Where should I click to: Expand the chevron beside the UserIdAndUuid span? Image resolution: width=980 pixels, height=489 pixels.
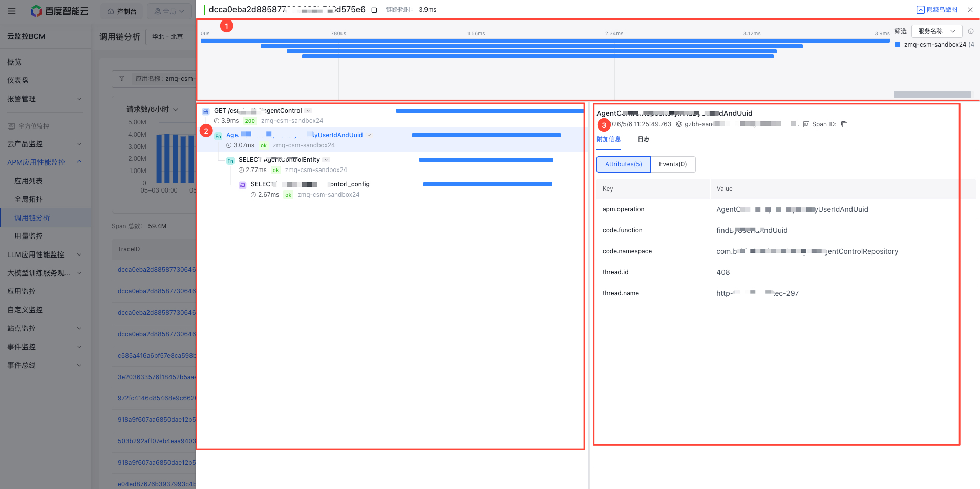click(x=369, y=135)
